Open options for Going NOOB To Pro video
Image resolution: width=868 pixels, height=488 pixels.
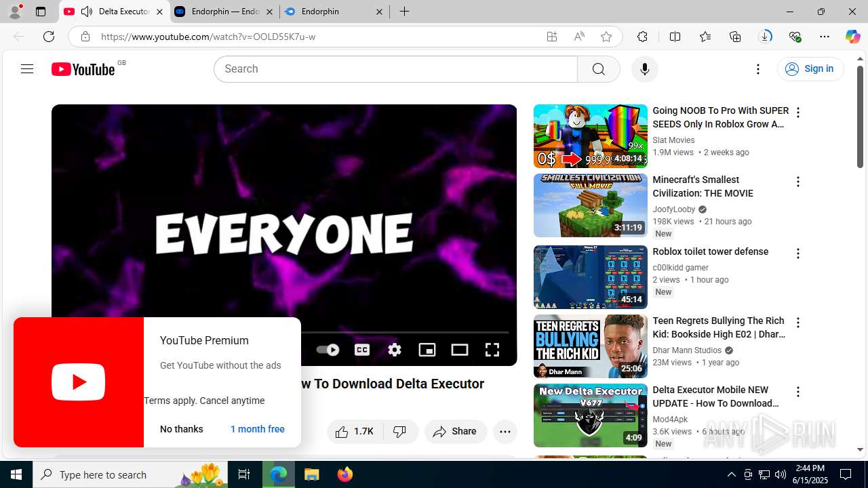coord(798,113)
